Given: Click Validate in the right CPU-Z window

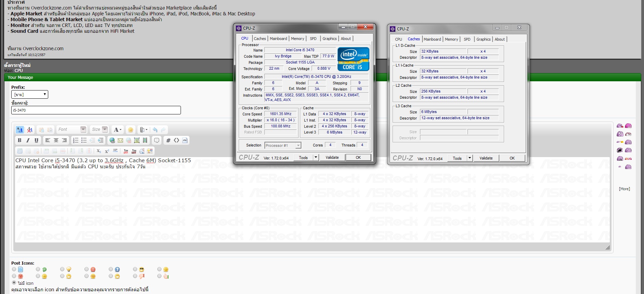Looking at the screenshot, I should coord(486,158).
